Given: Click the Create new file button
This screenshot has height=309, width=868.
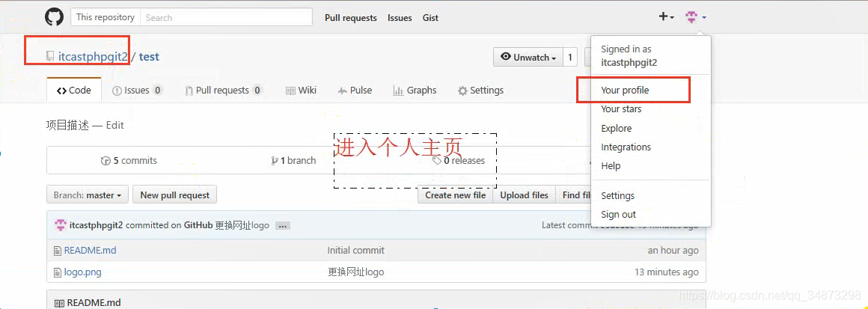Looking at the screenshot, I should [x=455, y=195].
